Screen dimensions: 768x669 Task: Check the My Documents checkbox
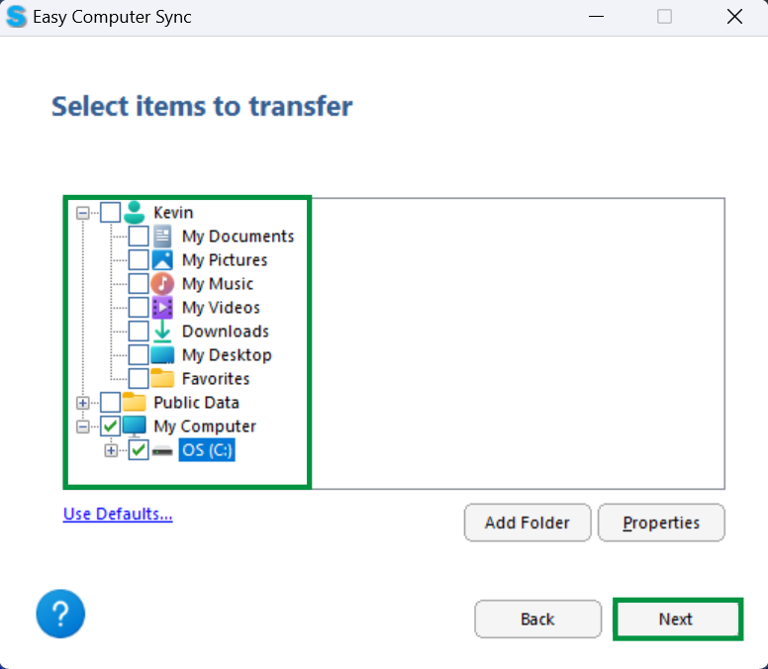point(139,236)
